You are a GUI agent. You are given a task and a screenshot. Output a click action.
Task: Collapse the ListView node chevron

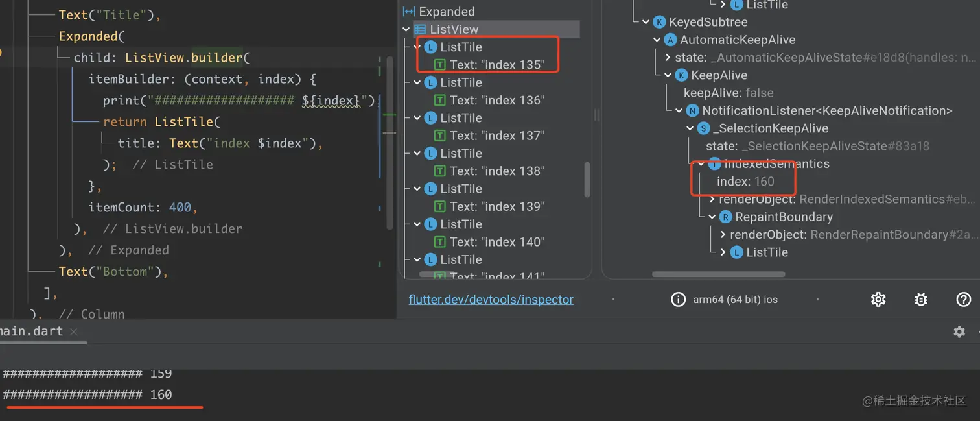click(x=406, y=29)
